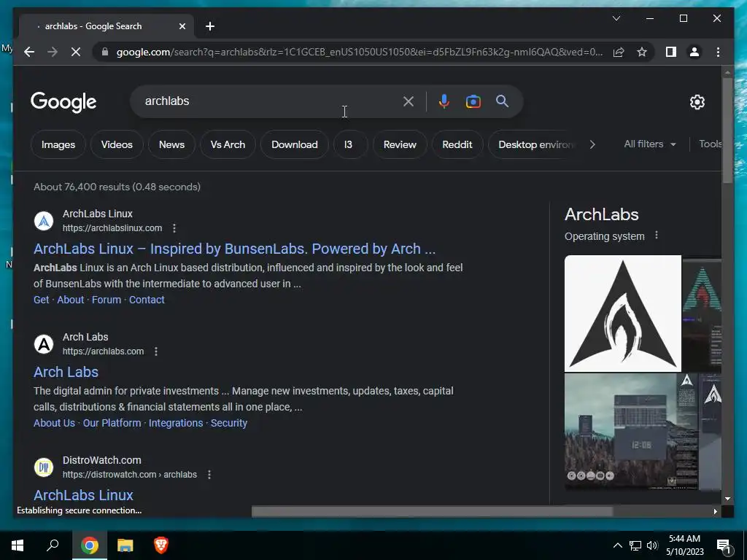
Task: Share this page from address bar
Action: click(619, 52)
